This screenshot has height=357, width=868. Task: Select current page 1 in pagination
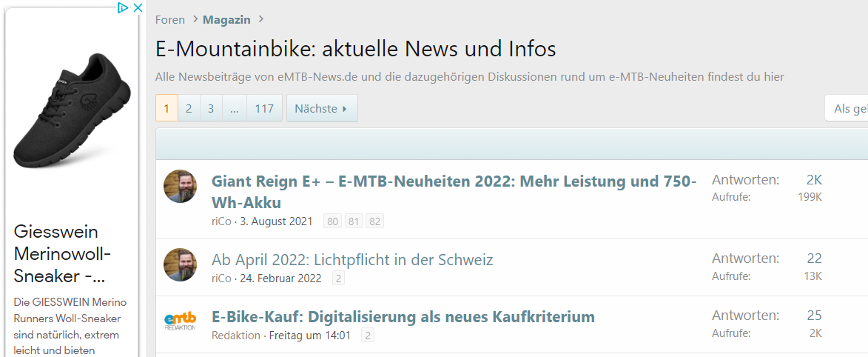coord(166,108)
